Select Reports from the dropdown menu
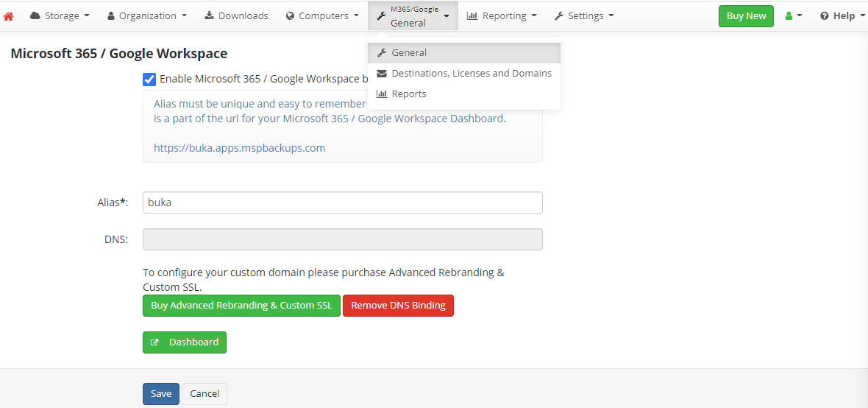Image resolution: width=868 pixels, height=408 pixels. click(x=464, y=94)
